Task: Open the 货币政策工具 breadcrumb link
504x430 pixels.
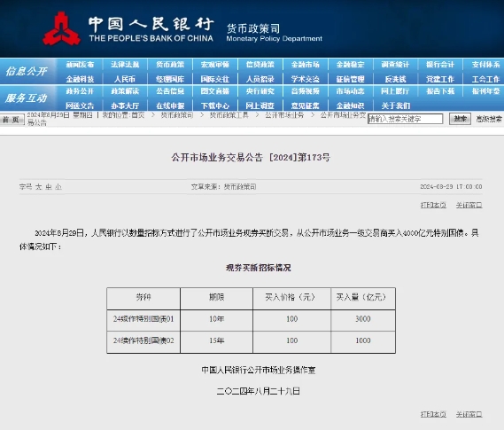Action: pyautogui.click(x=229, y=115)
